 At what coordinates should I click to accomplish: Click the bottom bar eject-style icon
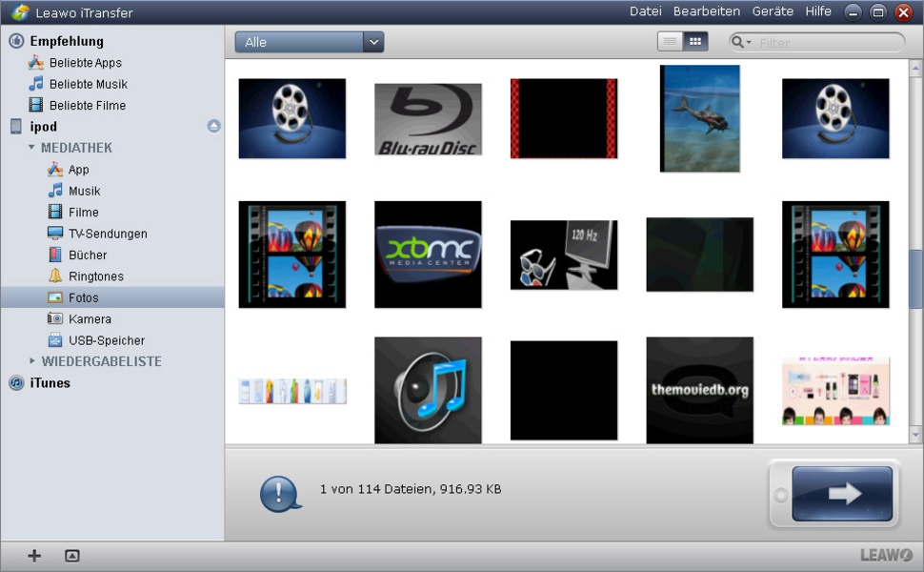point(71,556)
